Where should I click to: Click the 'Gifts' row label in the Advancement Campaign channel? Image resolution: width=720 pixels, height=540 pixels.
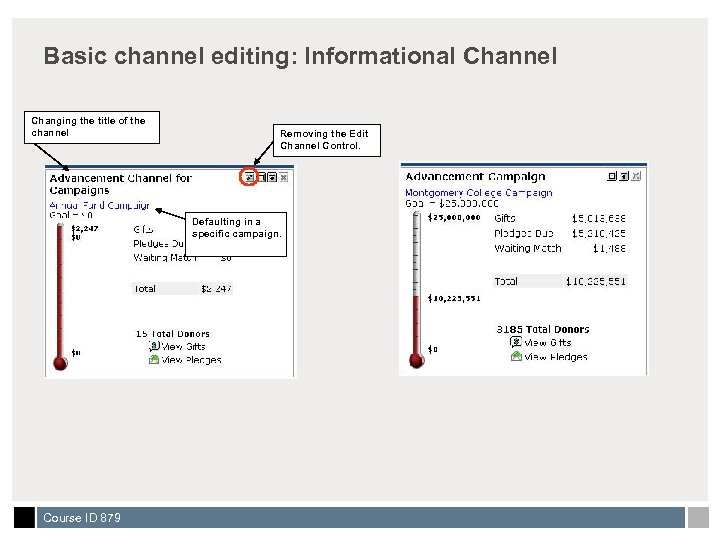pyautogui.click(x=505, y=219)
